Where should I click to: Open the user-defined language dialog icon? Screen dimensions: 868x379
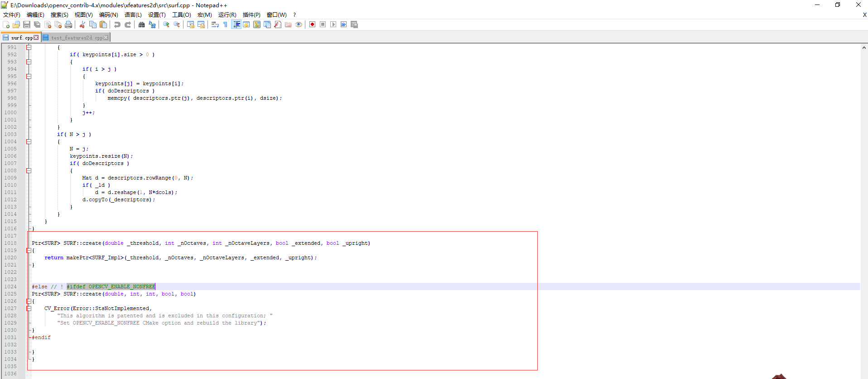tap(246, 24)
